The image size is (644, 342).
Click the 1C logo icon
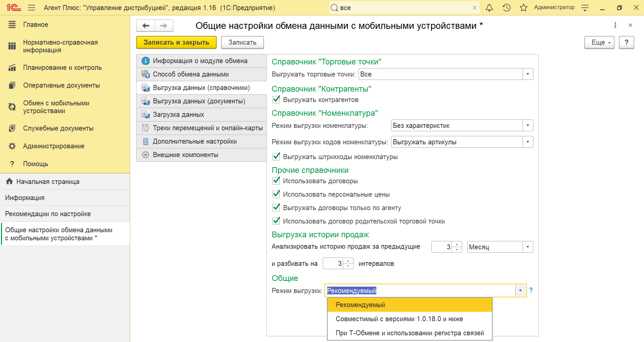tap(13, 7)
